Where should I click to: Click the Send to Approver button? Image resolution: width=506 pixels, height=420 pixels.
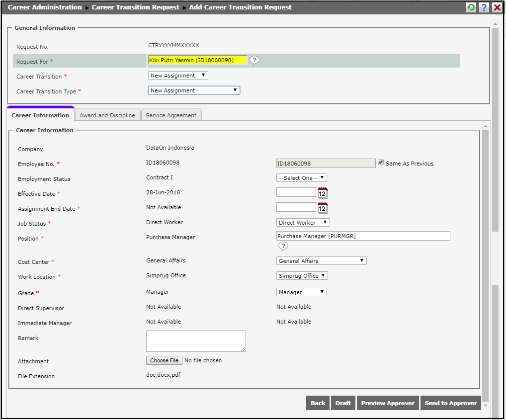click(450, 403)
